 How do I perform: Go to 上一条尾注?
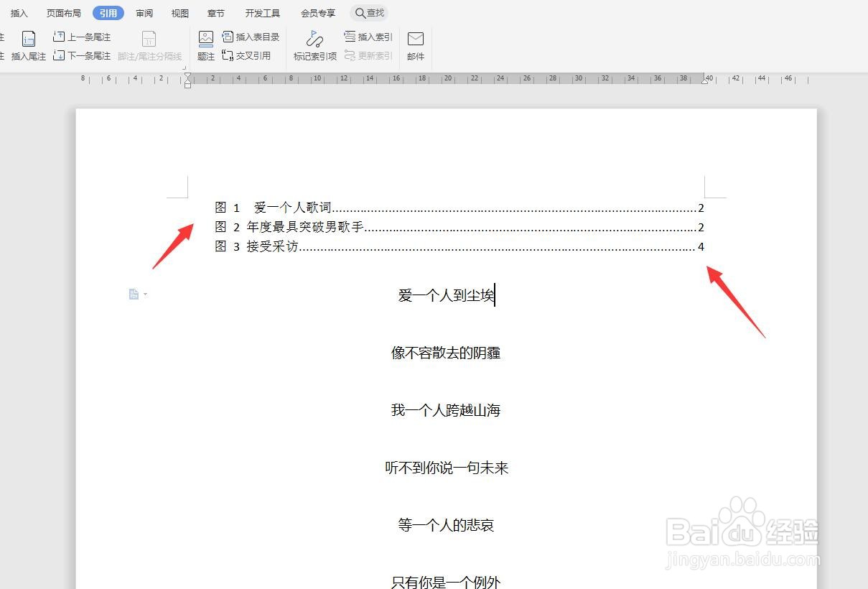(x=82, y=37)
